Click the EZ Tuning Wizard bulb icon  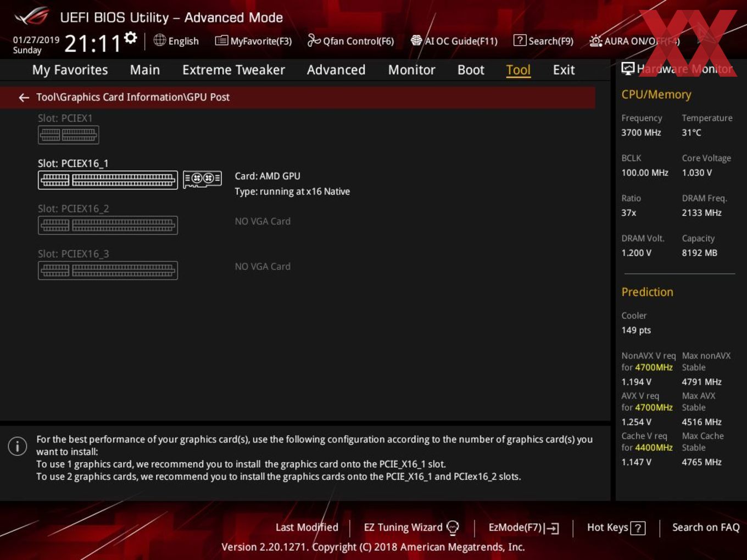(x=453, y=528)
